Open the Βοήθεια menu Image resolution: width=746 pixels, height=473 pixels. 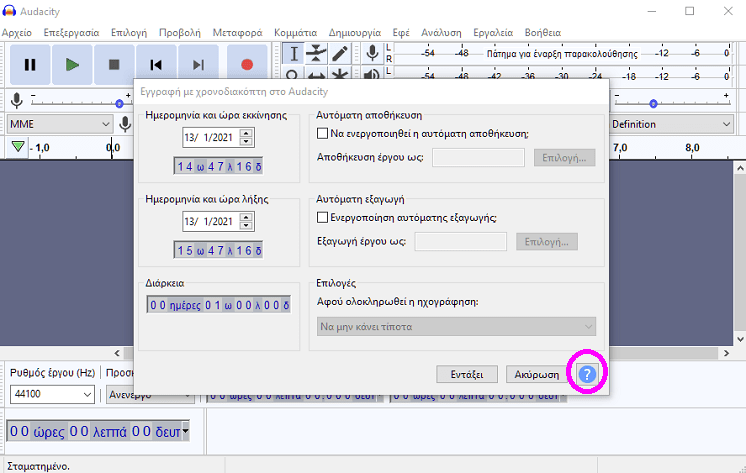pyautogui.click(x=543, y=33)
